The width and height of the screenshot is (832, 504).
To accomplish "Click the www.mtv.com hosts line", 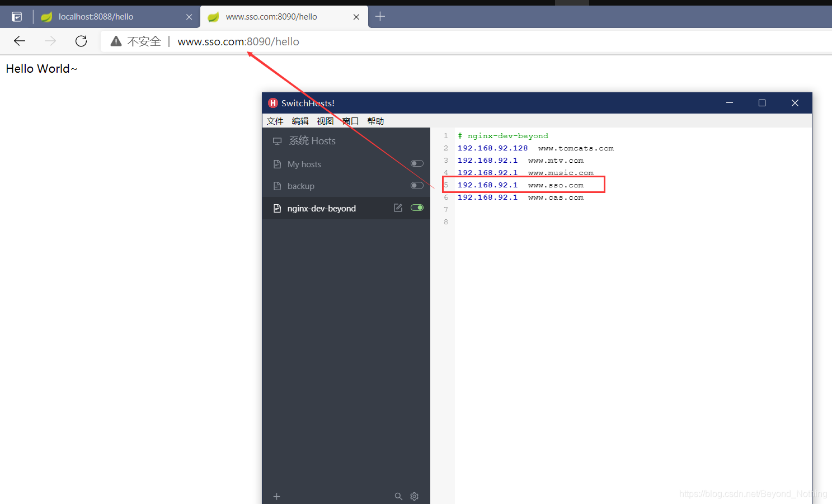I will click(520, 161).
